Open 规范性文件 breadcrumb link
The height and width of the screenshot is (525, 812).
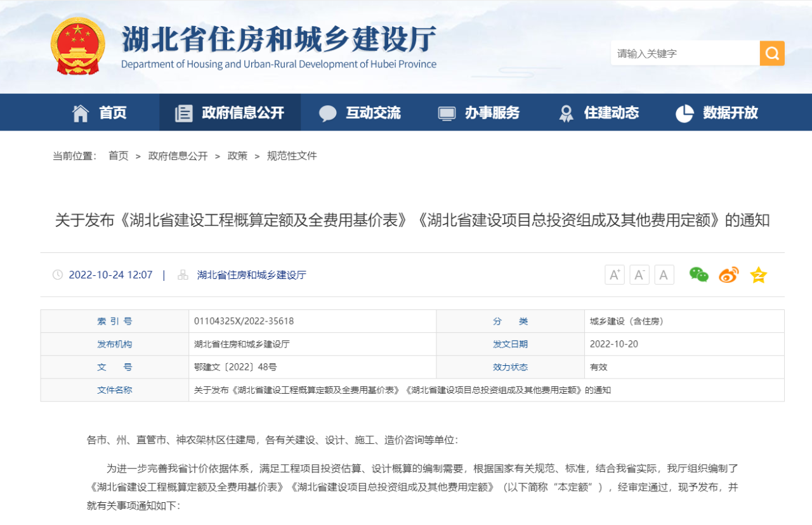click(292, 156)
